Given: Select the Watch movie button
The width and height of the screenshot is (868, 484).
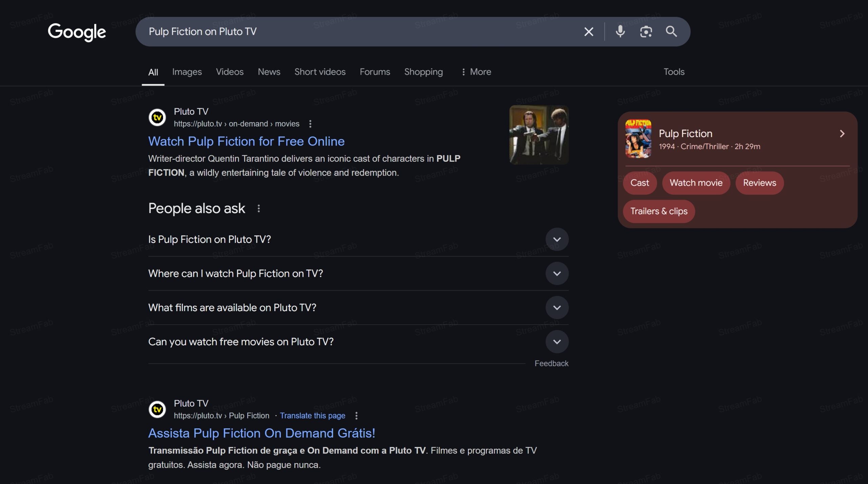Looking at the screenshot, I should pos(696,183).
